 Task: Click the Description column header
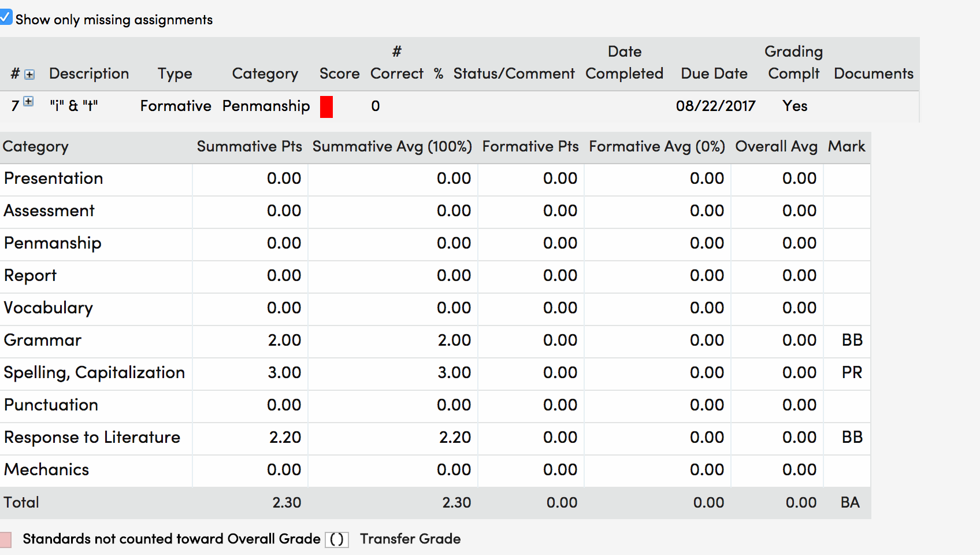coord(89,73)
